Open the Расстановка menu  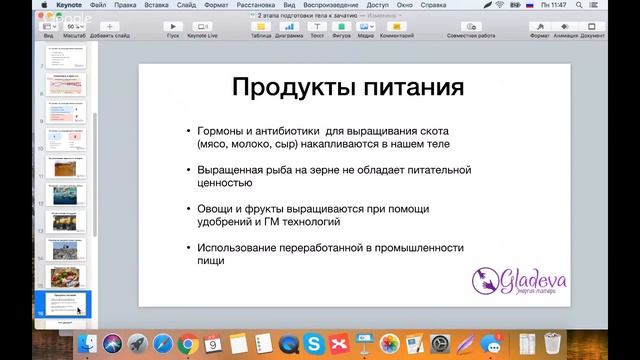pyautogui.click(x=256, y=5)
